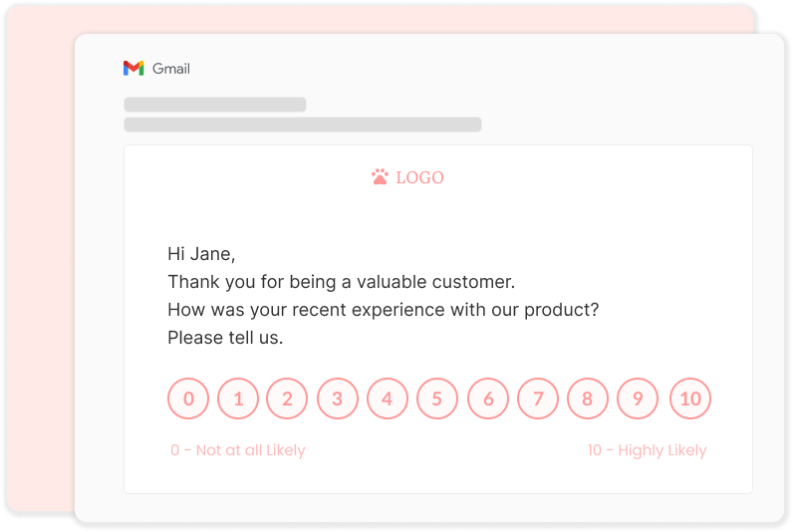The height and width of the screenshot is (532, 793).
Task: Select the highest rating 10
Action: click(x=690, y=399)
